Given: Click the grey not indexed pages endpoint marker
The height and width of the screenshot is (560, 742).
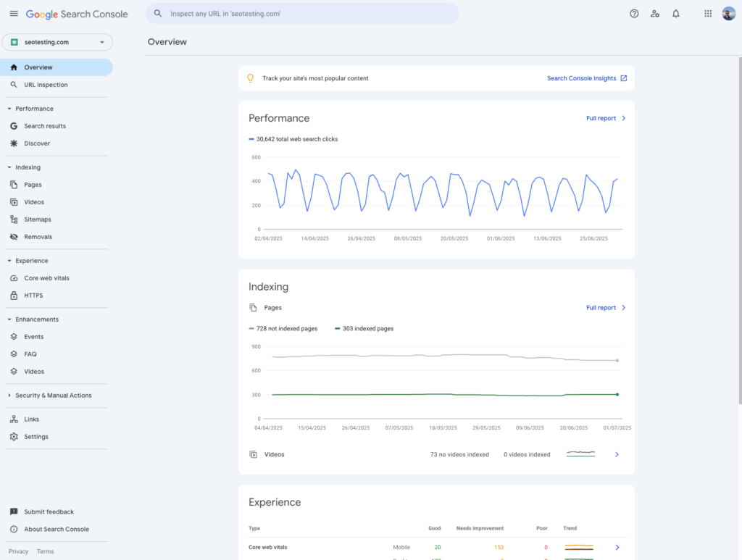Looking at the screenshot, I should coord(617,360).
